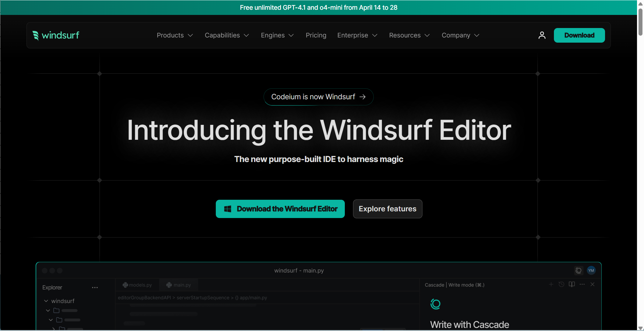The width and height of the screenshot is (644, 331).
Task: Click the Download button in header
Action: click(x=579, y=35)
